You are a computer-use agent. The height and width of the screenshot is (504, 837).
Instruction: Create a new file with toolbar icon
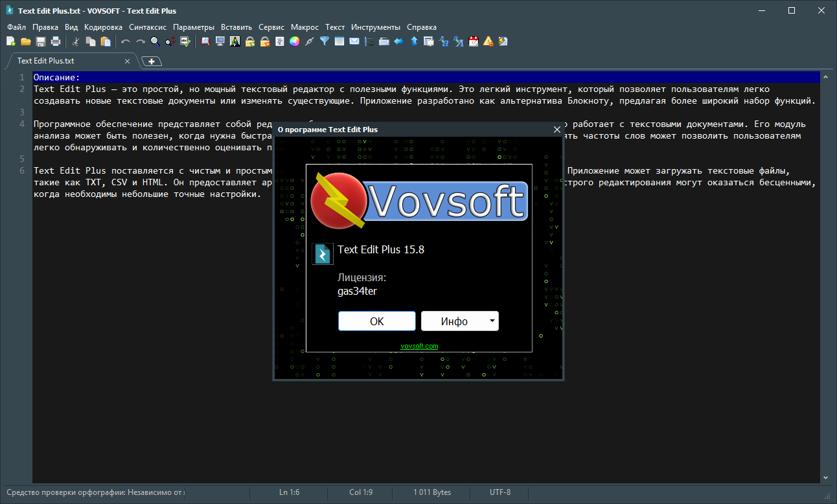coord(10,41)
